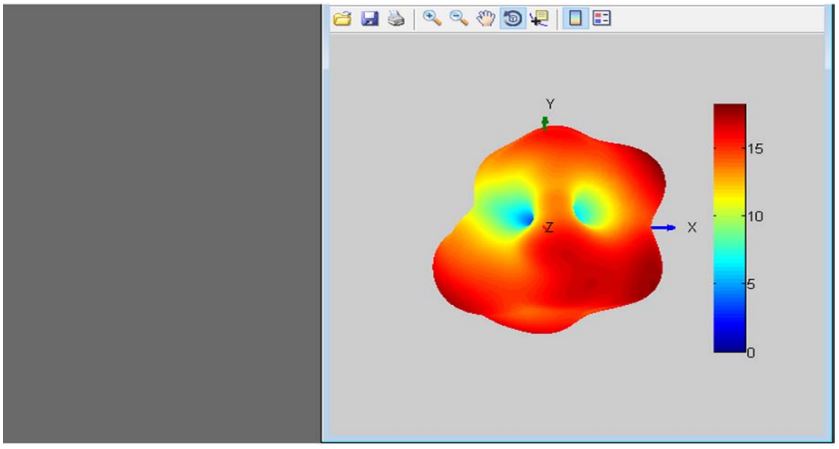Click the 15 tick on the colorbar
The width and height of the screenshot is (839, 449).
pyautogui.click(x=755, y=149)
